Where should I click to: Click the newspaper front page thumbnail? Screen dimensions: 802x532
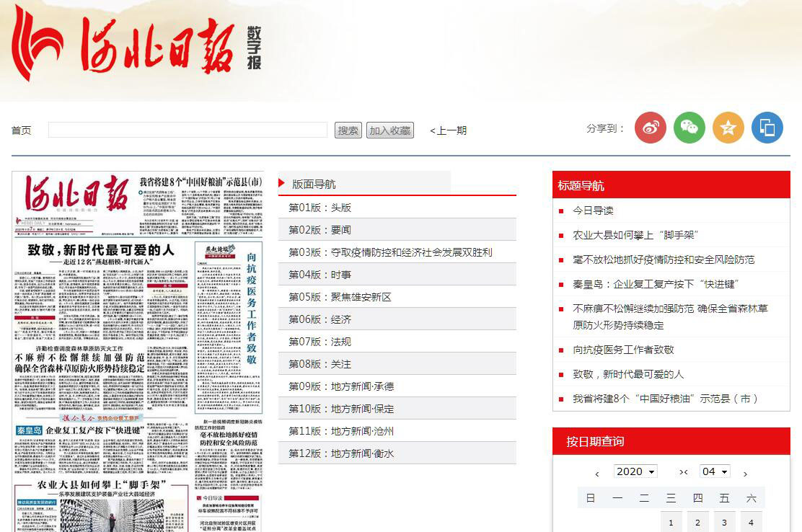pyautogui.click(x=138, y=351)
